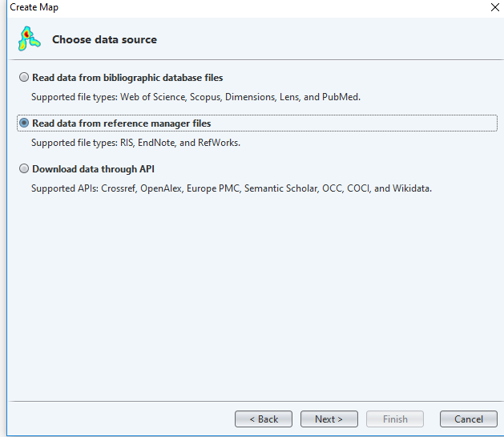Click text listing RIS, EndNote, RefWorks types
The image size is (504, 437).
(135, 143)
